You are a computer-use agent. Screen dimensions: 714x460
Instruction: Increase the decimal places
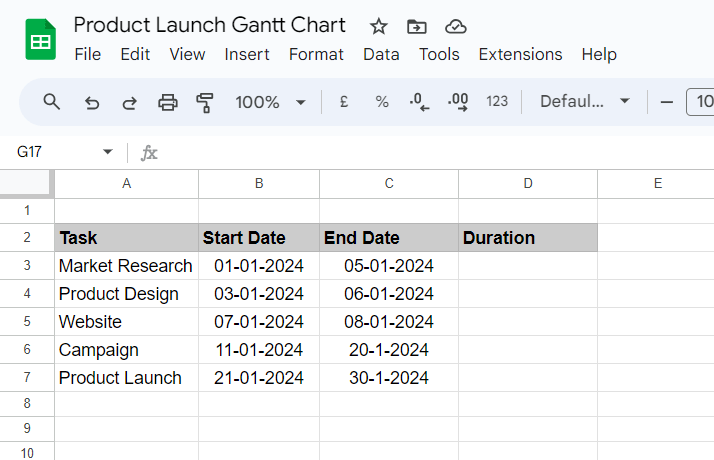tap(459, 102)
